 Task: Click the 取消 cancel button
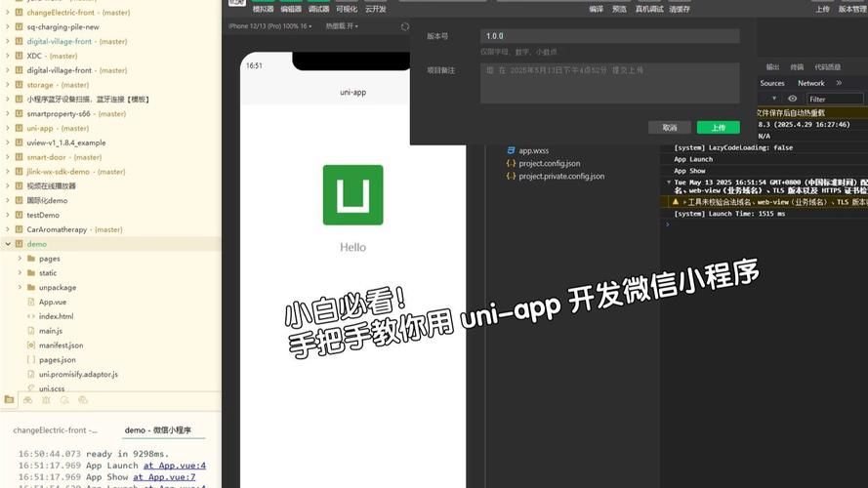tap(669, 127)
